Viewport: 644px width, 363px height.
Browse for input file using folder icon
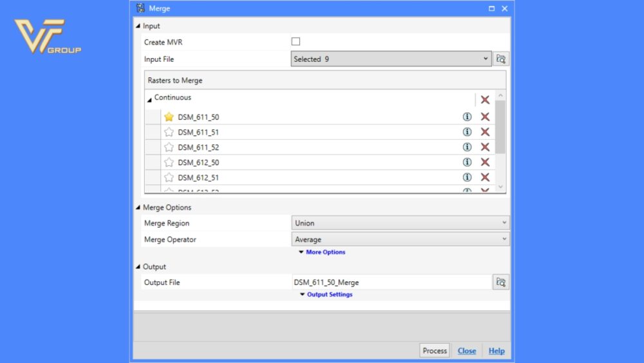click(x=501, y=59)
